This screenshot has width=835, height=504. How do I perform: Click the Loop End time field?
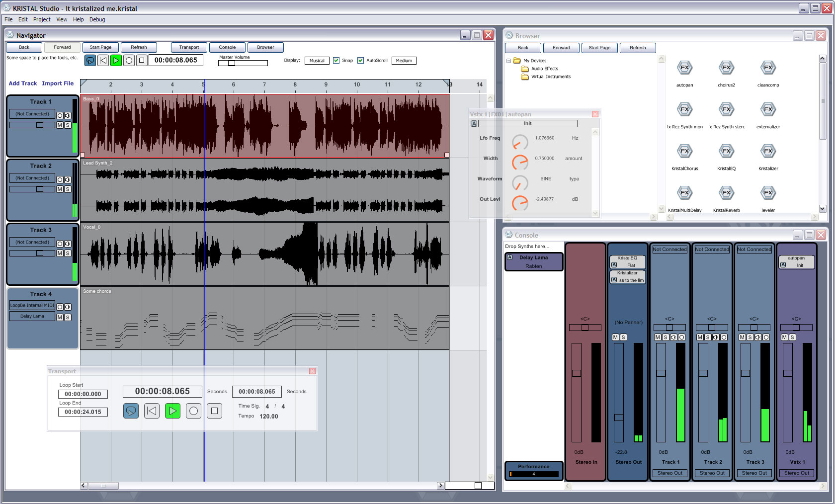(83, 412)
